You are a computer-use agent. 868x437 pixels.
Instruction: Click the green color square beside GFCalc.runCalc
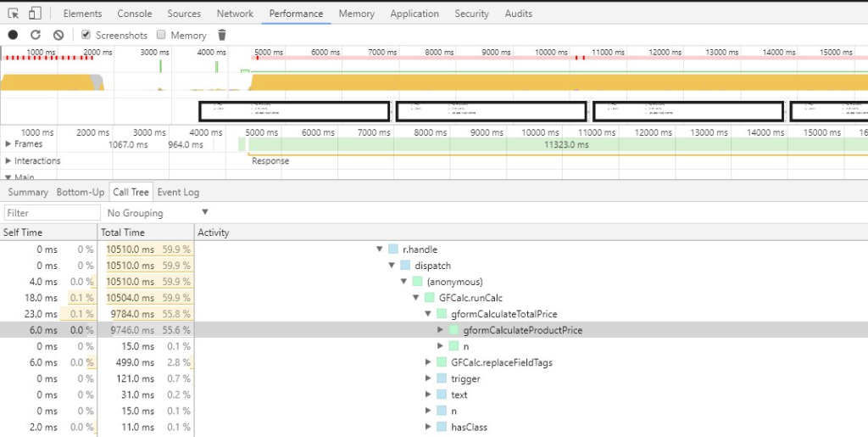(x=429, y=298)
